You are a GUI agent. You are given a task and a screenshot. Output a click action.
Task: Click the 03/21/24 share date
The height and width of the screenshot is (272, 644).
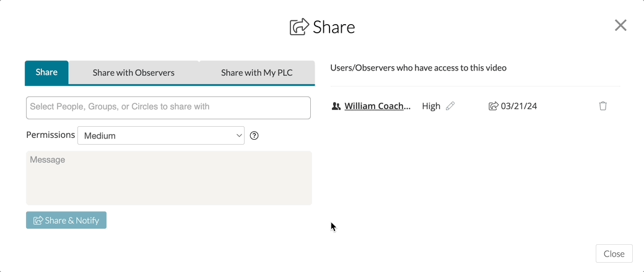[x=519, y=106]
